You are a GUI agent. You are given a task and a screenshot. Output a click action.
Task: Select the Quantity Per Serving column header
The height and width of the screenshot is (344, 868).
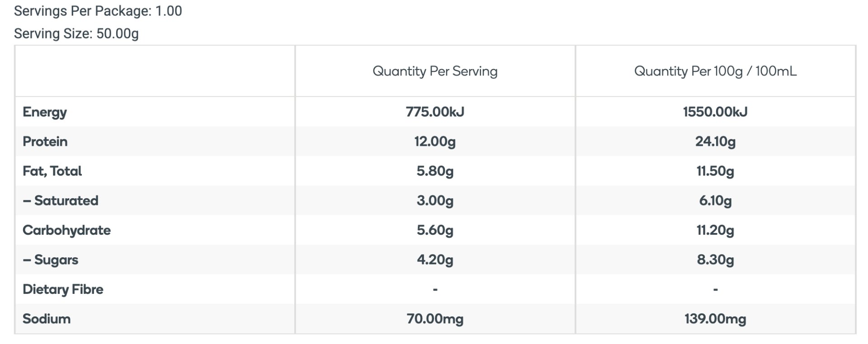pyautogui.click(x=435, y=71)
